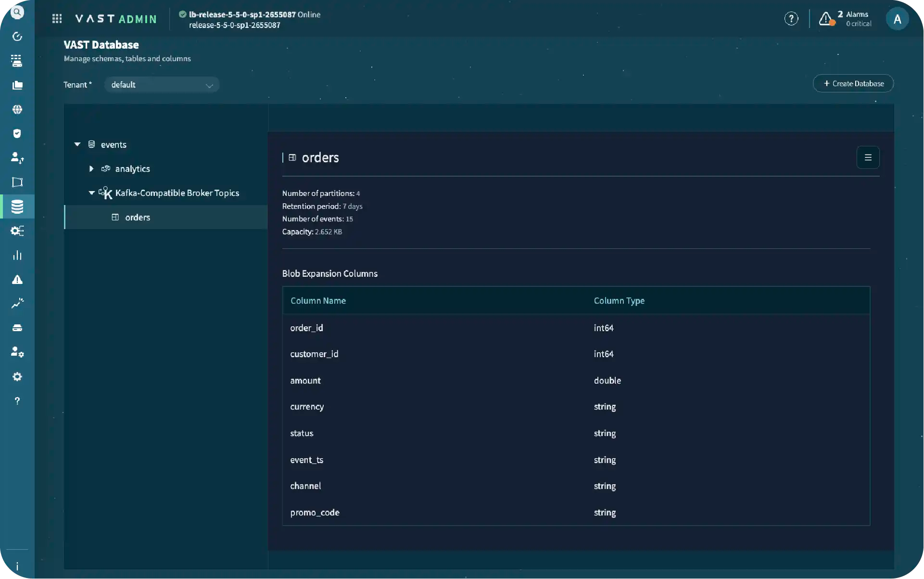Open the help circle icon in header
The image size is (924, 579).
791,18
